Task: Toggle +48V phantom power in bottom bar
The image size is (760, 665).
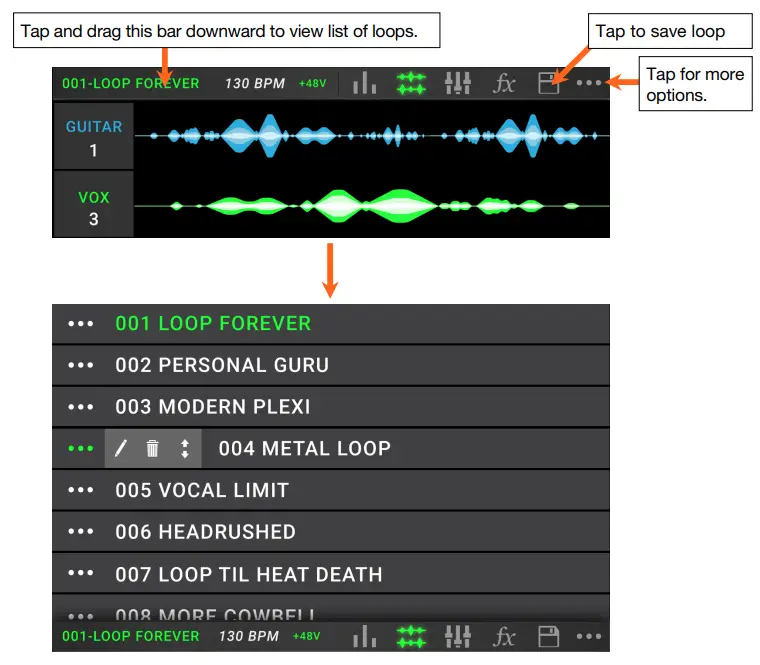Action: (306, 636)
